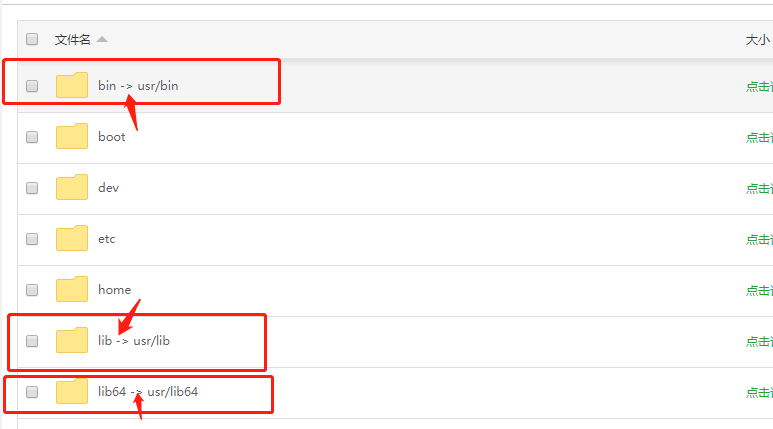Image resolution: width=773 pixels, height=429 pixels.
Task: Open the lib64 folder icon
Action: click(72, 391)
